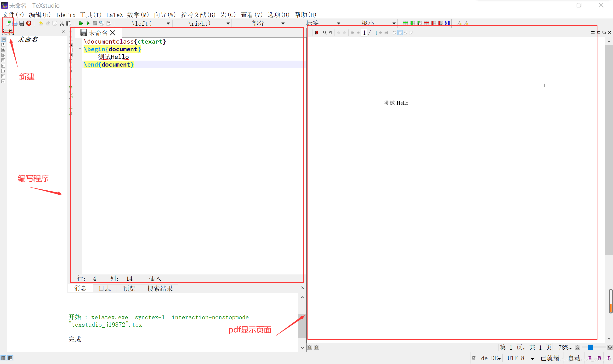Switch to the 预览 tab
Viewport: 613px width, 364px height.
pyautogui.click(x=129, y=289)
